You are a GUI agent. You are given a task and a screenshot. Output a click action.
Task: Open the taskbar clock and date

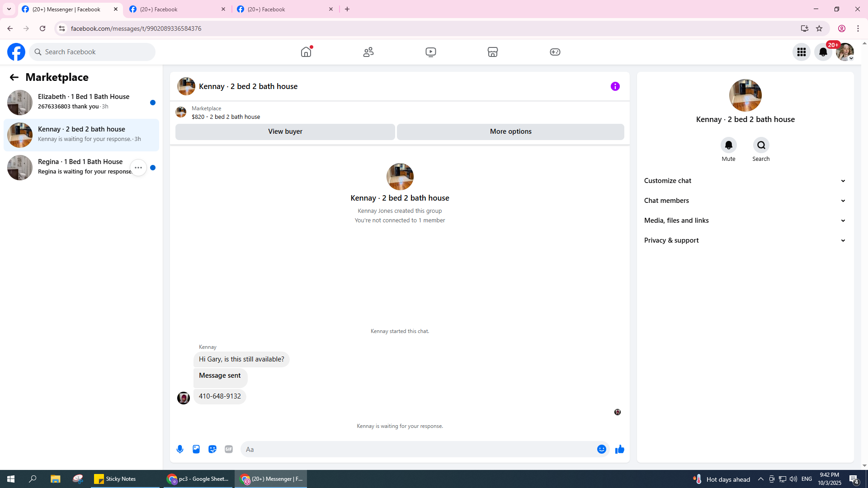(830, 479)
